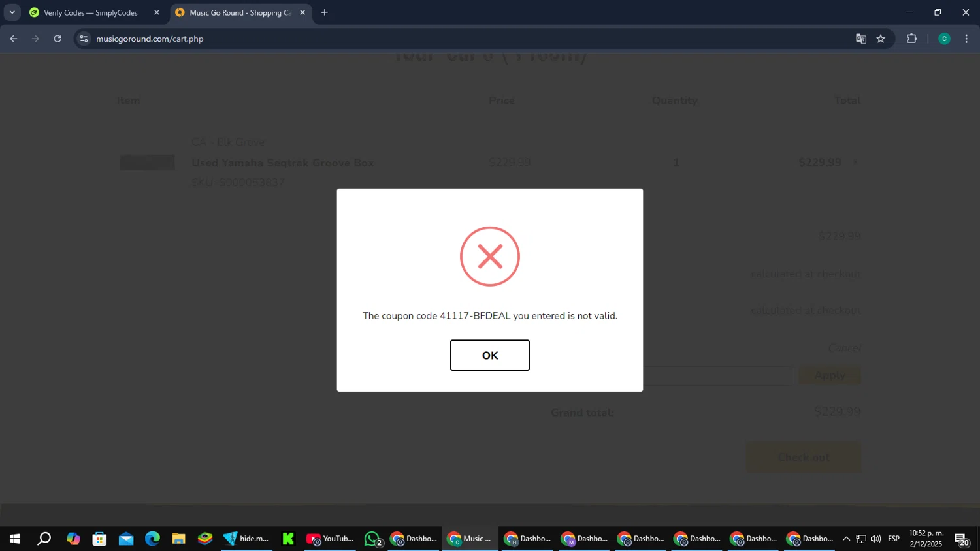Image resolution: width=980 pixels, height=551 pixels.
Task: Open Microsoft Store from the taskbar
Action: tap(99, 539)
